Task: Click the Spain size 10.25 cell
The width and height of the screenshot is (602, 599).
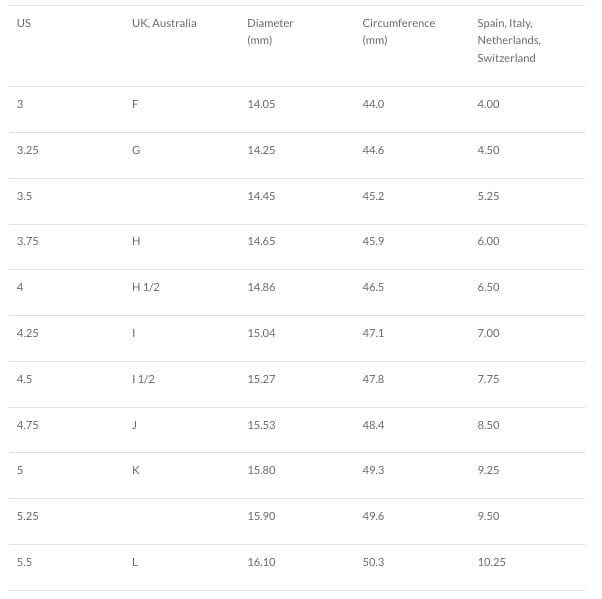Action: pyautogui.click(x=491, y=562)
